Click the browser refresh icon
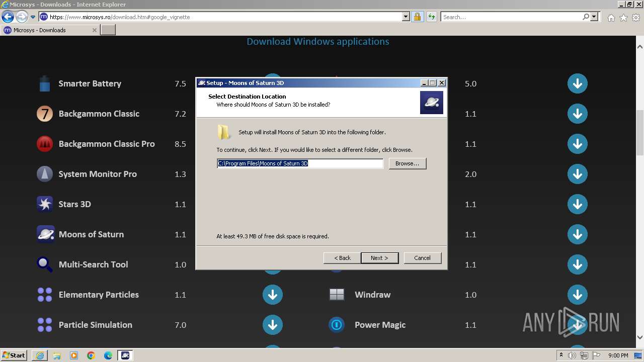This screenshot has height=362, width=644. [431, 17]
